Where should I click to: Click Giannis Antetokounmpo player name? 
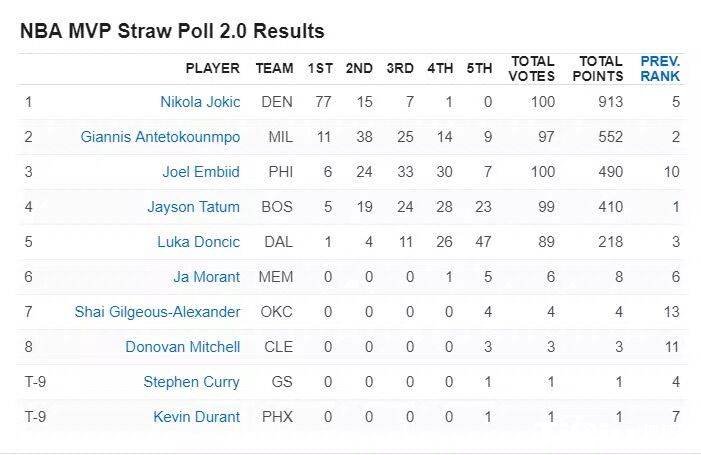[160, 137]
